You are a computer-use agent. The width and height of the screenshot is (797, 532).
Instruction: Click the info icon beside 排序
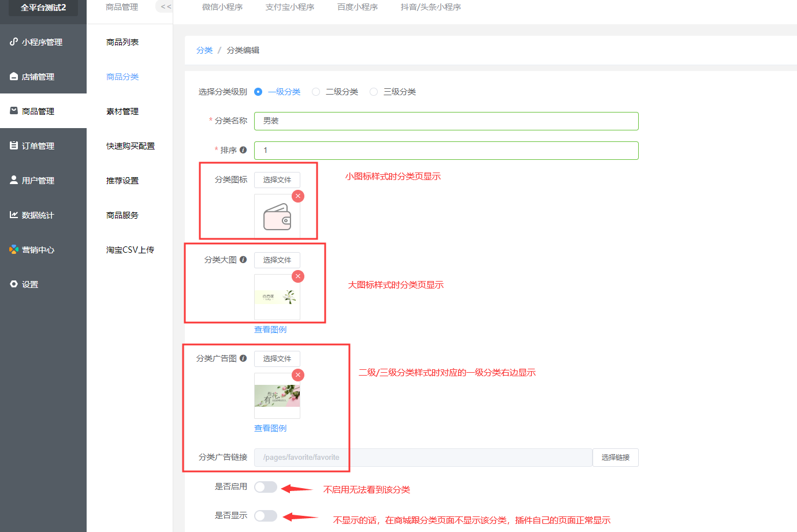click(243, 150)
